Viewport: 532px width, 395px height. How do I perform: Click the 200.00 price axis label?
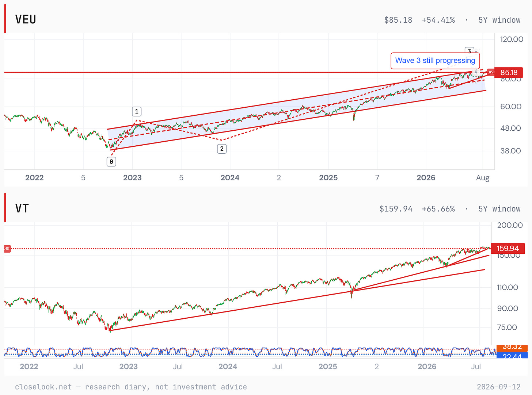(x=510, y=225)
